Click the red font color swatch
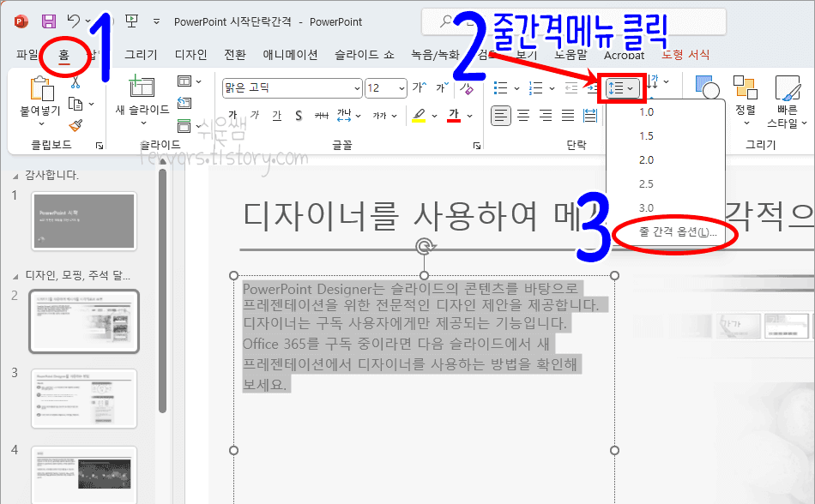815x504 pixels. (x=452, y=116)
